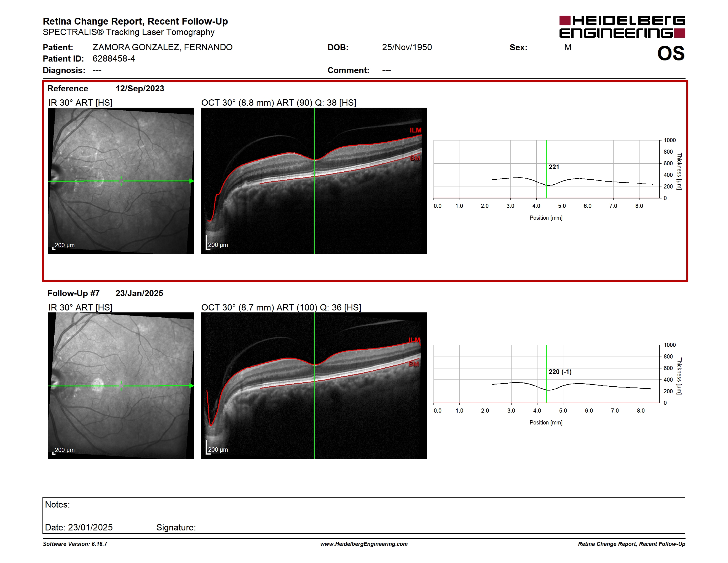The width and height of the screenshot is (728, 563).
Task: Click the follow-up IR 30° ART [HS] label
Action: coord(80,307)
